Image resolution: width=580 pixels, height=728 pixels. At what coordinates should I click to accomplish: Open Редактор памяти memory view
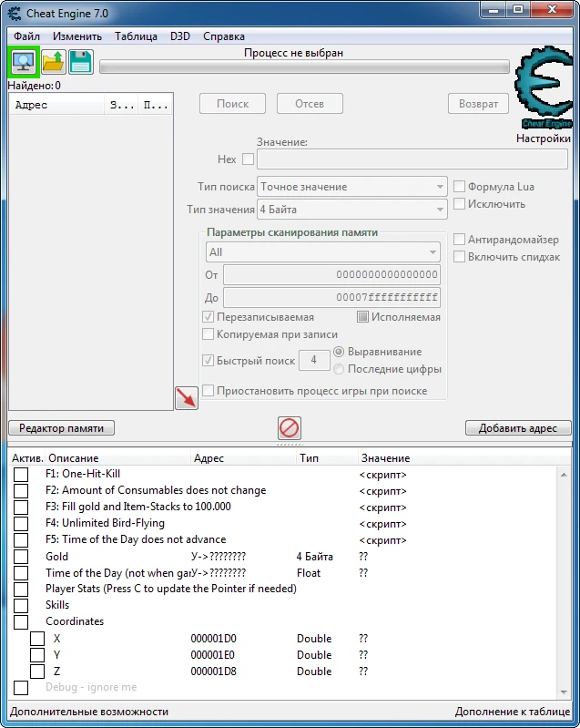61,428
